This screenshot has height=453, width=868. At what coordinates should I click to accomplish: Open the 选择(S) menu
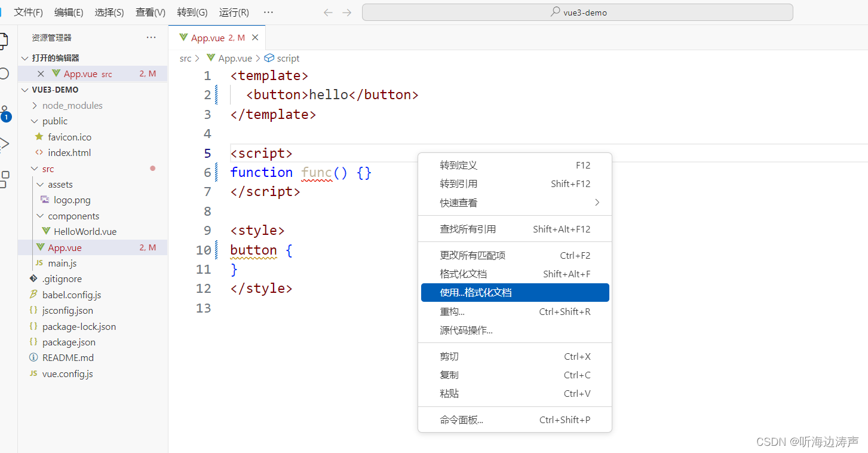109,12
